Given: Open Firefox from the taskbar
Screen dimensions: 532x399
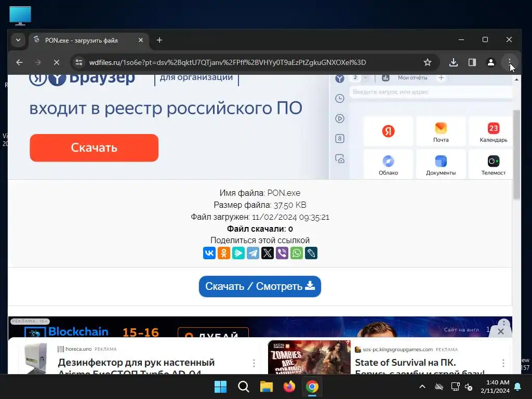Looking at the screenshot, I should [289, 387].
